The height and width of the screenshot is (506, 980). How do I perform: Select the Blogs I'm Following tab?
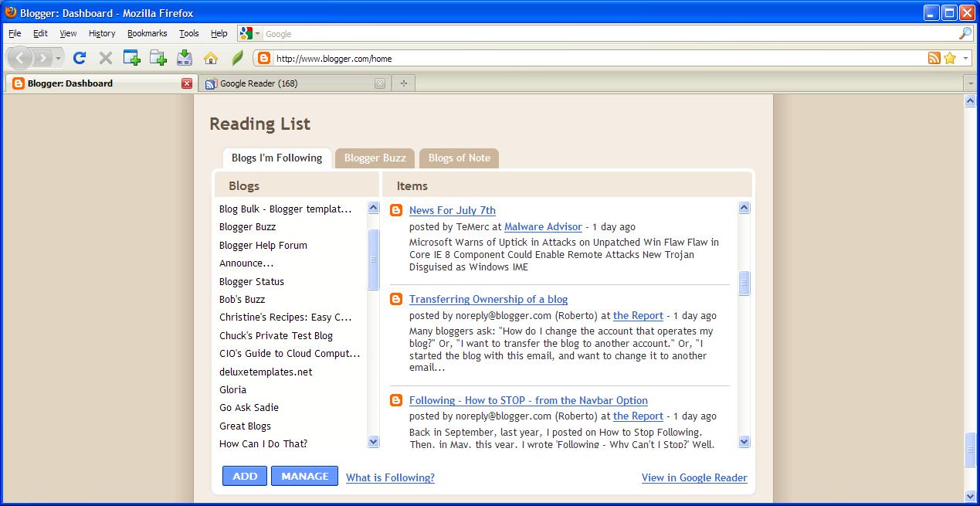point(276,158)
